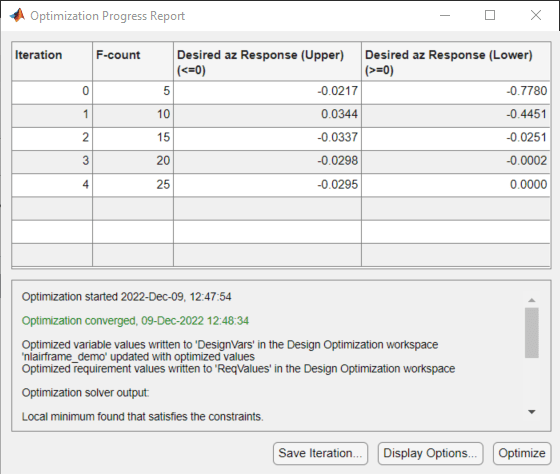Image resolution: width=560 pixels, height=474 pixels.
Task: Select F-count cell showing 25
Action: [133, 185]
